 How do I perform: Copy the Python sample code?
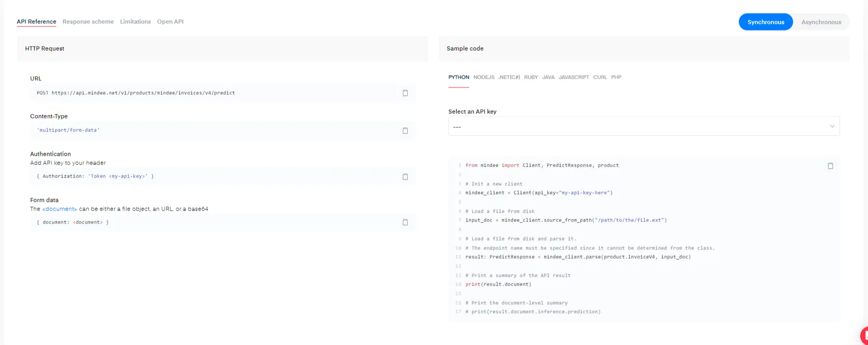tap(830, 166)
